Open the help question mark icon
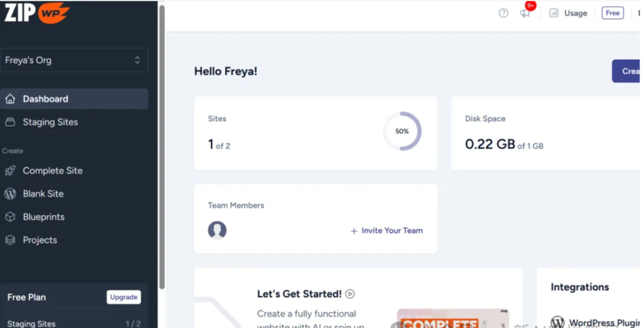 503,13
